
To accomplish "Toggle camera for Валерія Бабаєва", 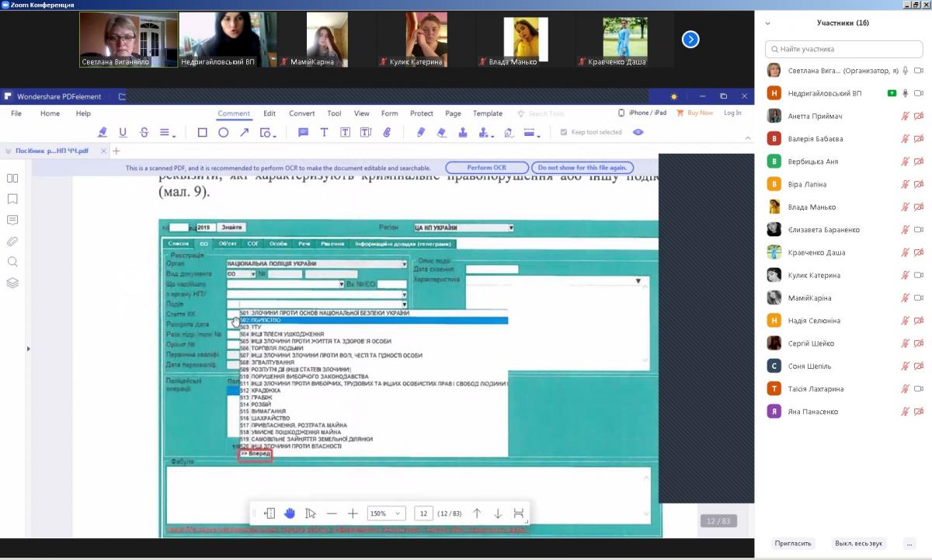I will (919, 139).
